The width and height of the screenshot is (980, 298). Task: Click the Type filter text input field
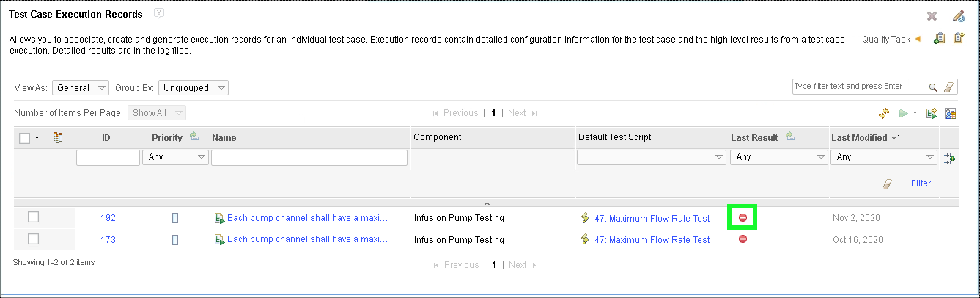point(858,87)
